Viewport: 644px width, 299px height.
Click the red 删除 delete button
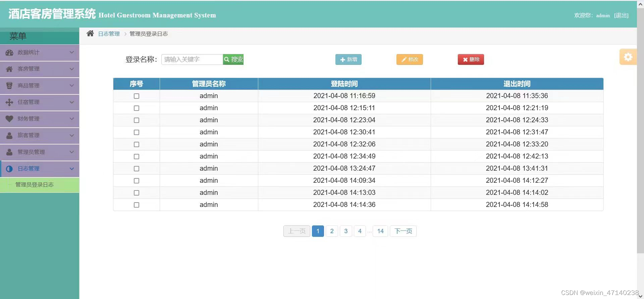(471, 59)
